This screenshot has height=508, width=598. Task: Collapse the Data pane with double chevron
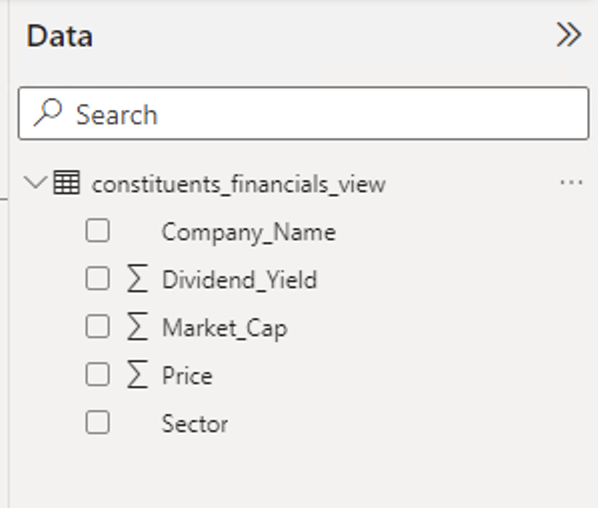[x=569, y=35]
